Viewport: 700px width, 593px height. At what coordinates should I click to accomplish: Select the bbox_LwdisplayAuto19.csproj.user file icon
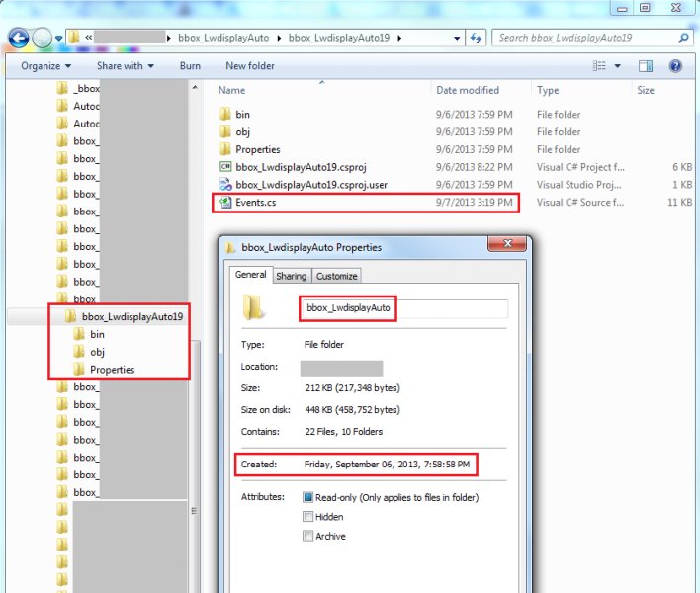point(225,184)
